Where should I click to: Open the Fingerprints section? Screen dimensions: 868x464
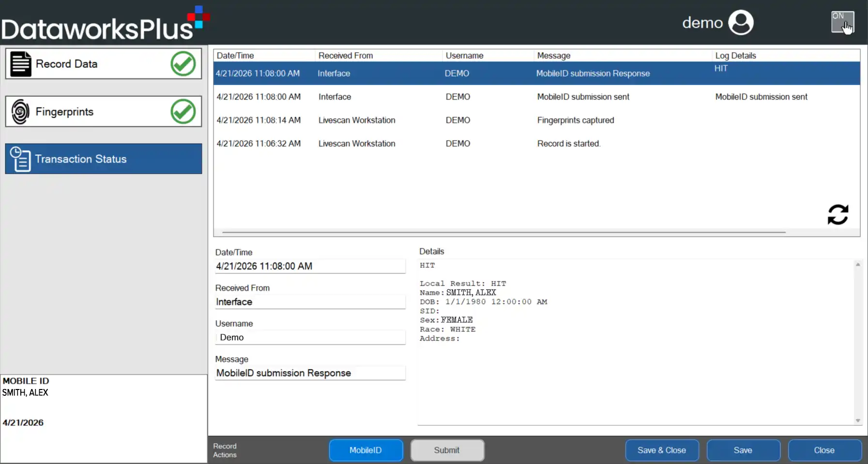click(104, 111)
